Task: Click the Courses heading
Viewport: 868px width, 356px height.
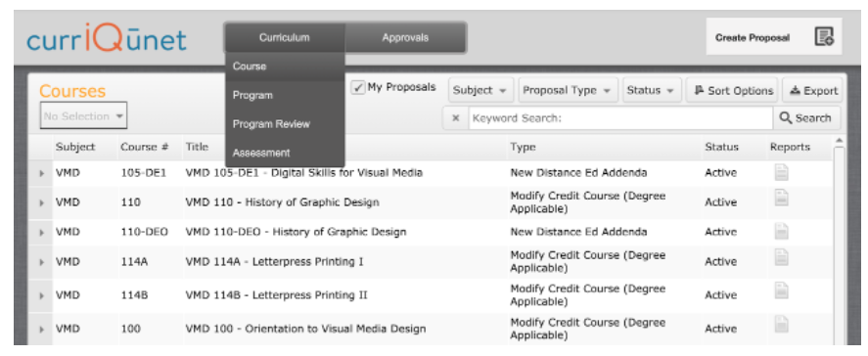Action: pyautogui.click(x=72, y=91)
